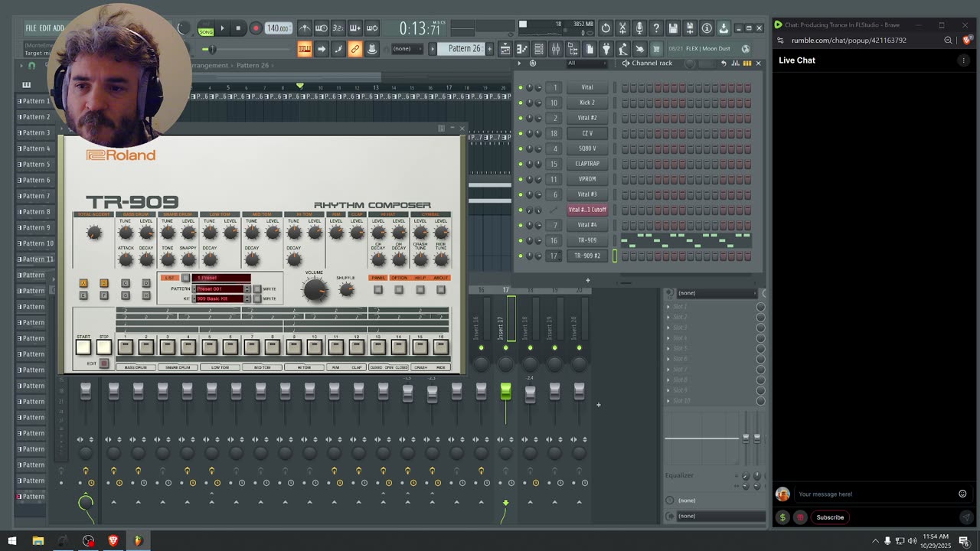Viewport: 980px width, 551px height.
Task: Toggle the multi-link to controllers icon
Action: 355,49
